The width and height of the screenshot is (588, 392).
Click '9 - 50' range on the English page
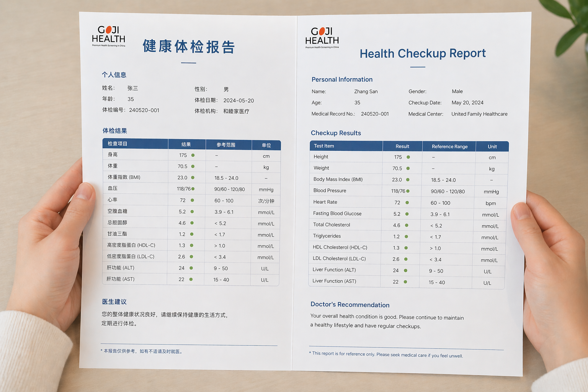tap(436, 271)
